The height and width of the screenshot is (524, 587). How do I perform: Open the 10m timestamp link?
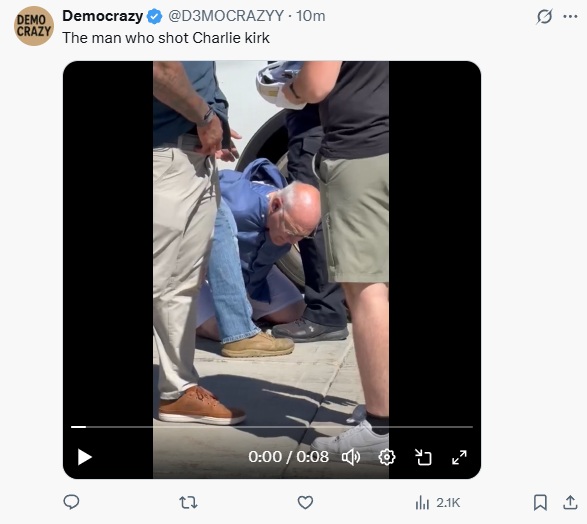point(311,16)
